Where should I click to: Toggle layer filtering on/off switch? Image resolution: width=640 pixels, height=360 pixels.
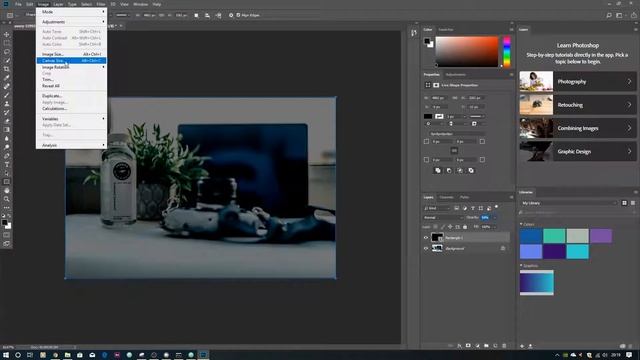click(x=497, y=207)
